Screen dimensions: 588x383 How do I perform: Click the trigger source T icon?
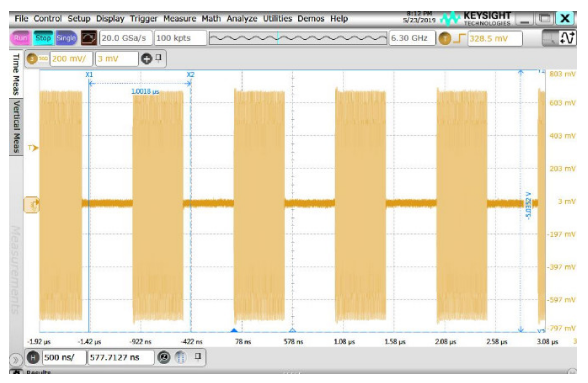445,39
